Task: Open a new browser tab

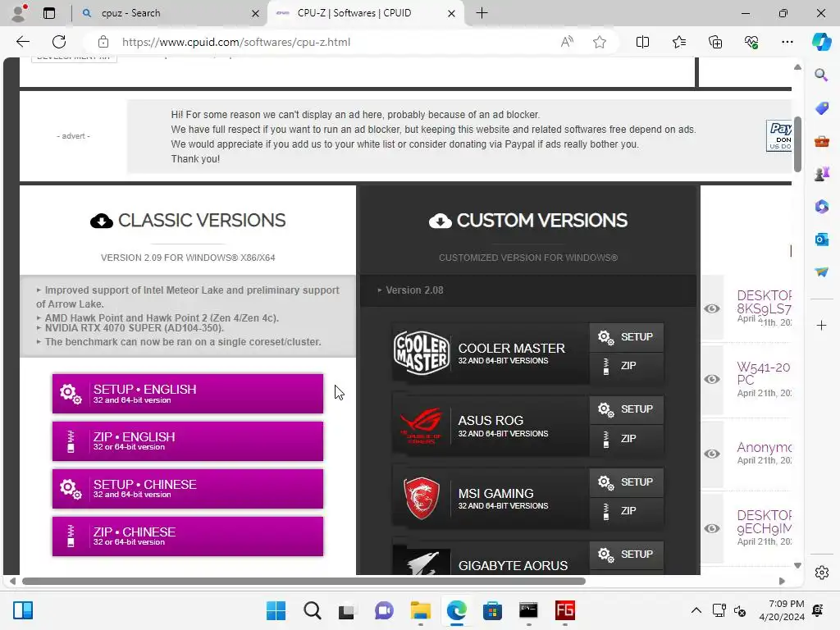Action: [x=482, y=13]
